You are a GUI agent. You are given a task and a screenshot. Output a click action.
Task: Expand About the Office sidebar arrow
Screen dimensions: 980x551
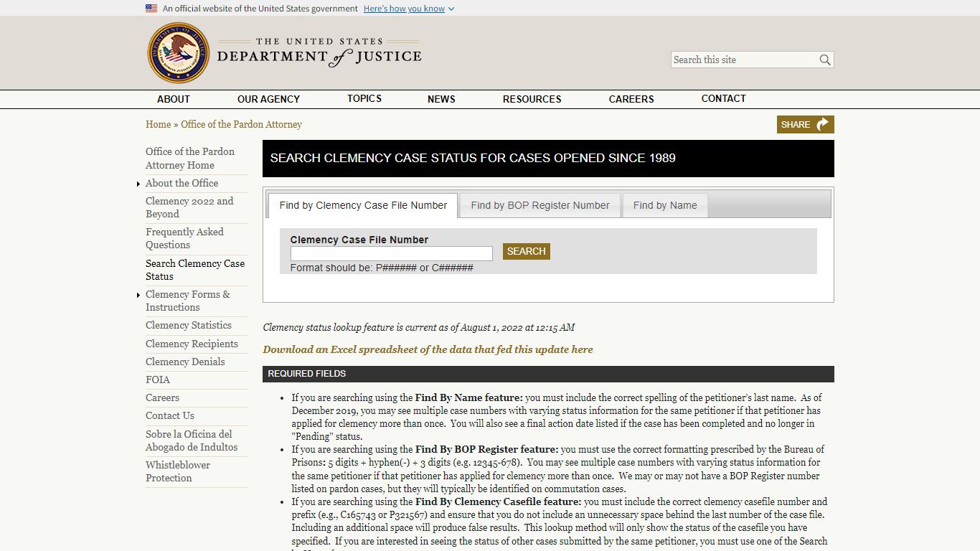click(138, 184)
